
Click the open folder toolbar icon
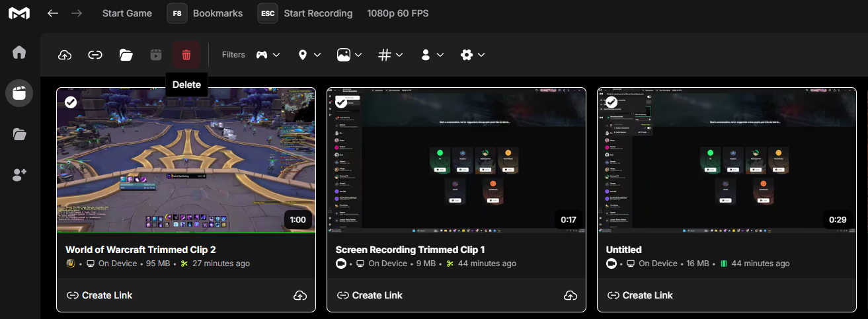(126, 55)
